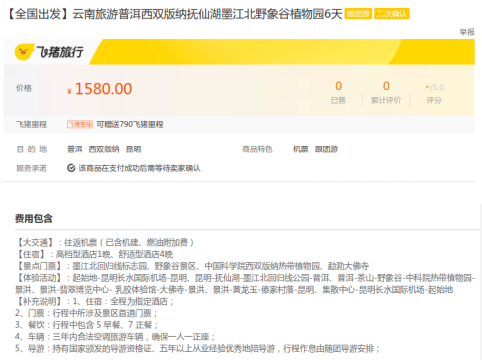This screenshot has height=360, width=482.
Task: Select destination 西双版纳
Action: [104, 149]
